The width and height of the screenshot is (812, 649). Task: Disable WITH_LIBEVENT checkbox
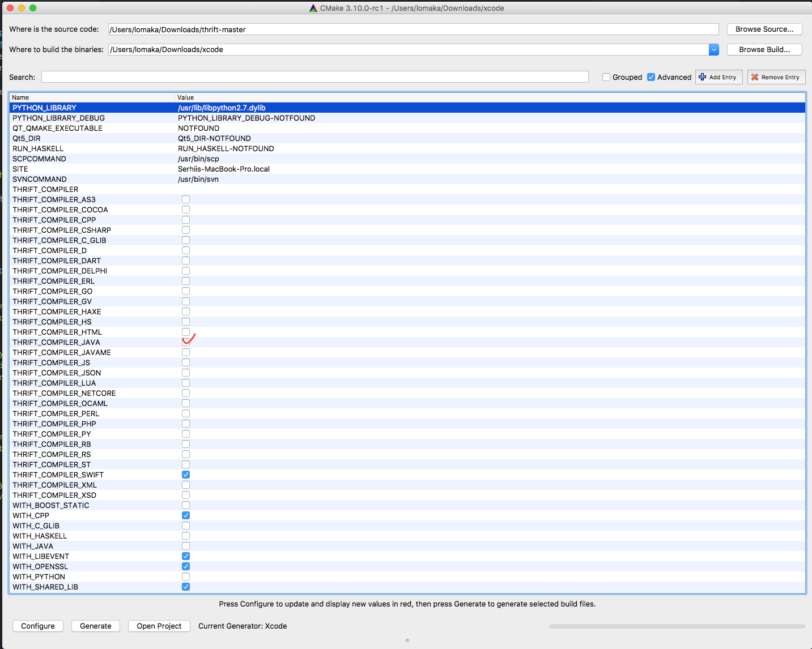pyautogui.click(x=186, y=556)
